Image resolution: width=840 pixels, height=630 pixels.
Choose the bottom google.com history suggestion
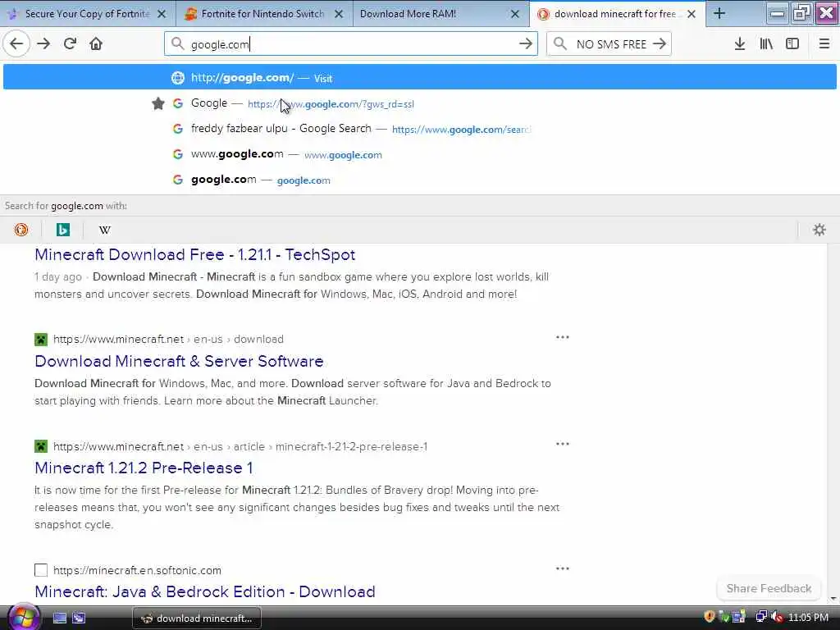pos(419,180)
